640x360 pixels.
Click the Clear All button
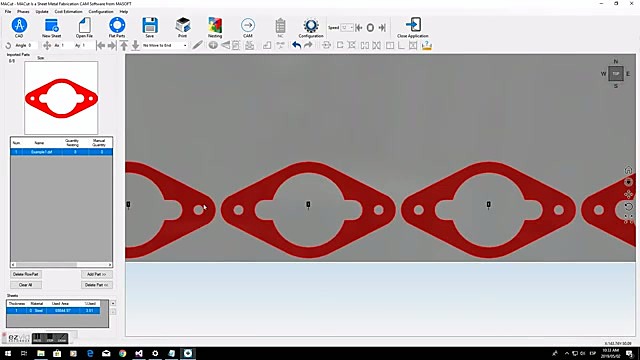pyautogui.click(x=26, y=285)
